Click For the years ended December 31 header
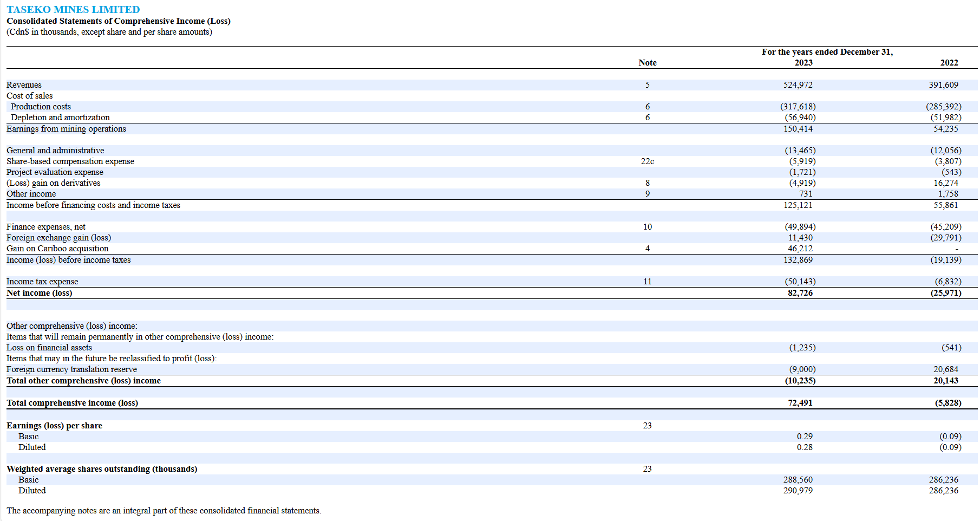 coord(827,52)
